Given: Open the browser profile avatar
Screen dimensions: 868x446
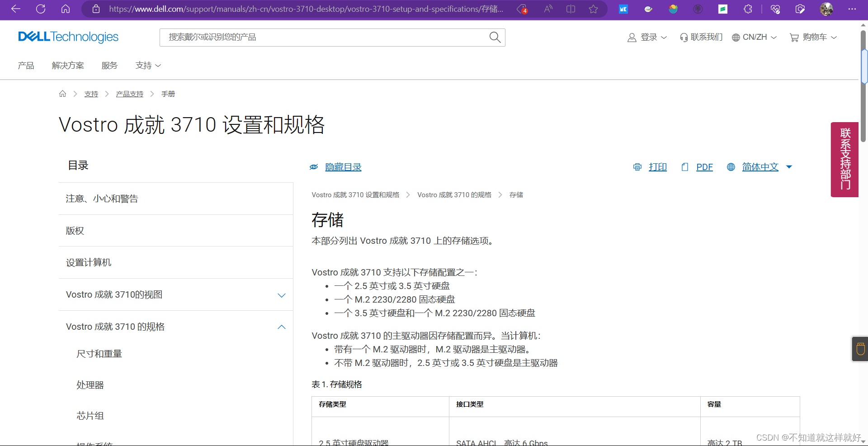Looking at the screenshot, I should [826, 9].
